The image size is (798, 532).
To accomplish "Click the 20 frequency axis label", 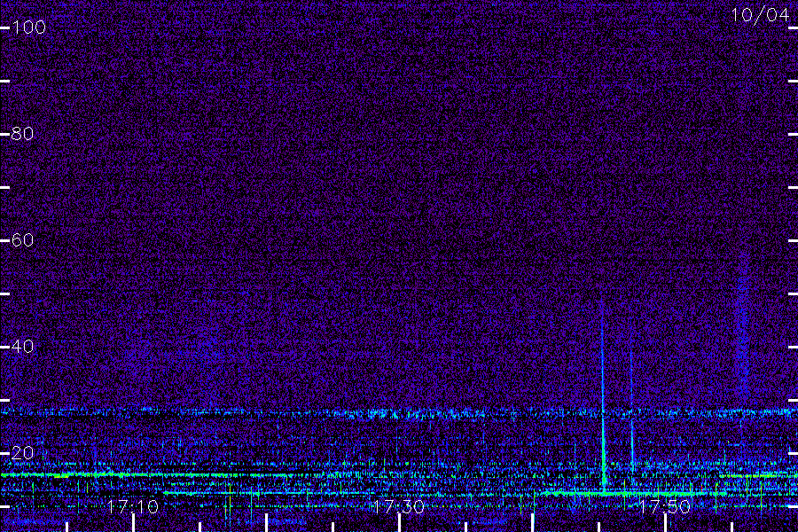I will pyautogui.click(x=22, y=452).
